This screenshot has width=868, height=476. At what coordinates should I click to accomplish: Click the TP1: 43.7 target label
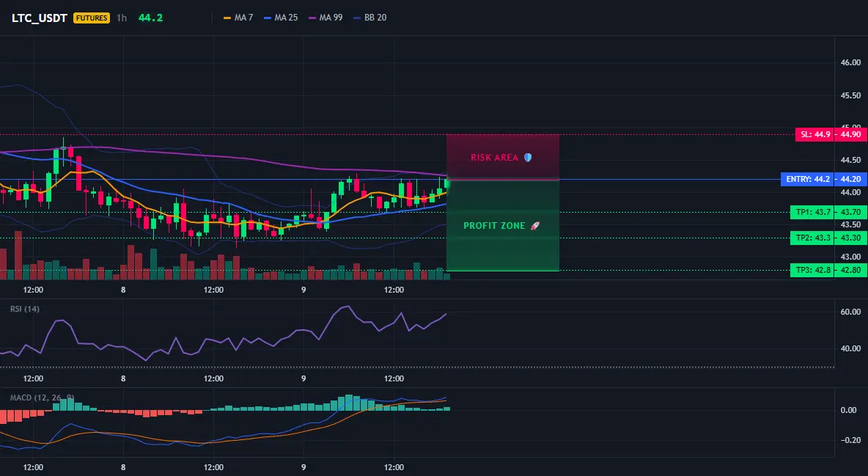point(812,212)
